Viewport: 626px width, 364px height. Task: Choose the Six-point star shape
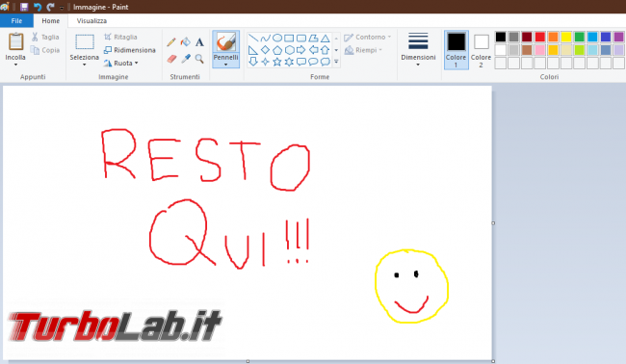click(x=289, y=62)
